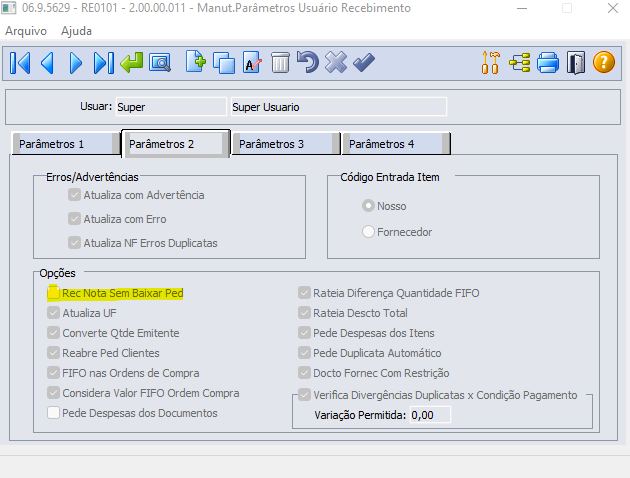Edit record pencil document icon
Image resolution: width=630 pixels, height=478 pixels.
pos(252,62)
